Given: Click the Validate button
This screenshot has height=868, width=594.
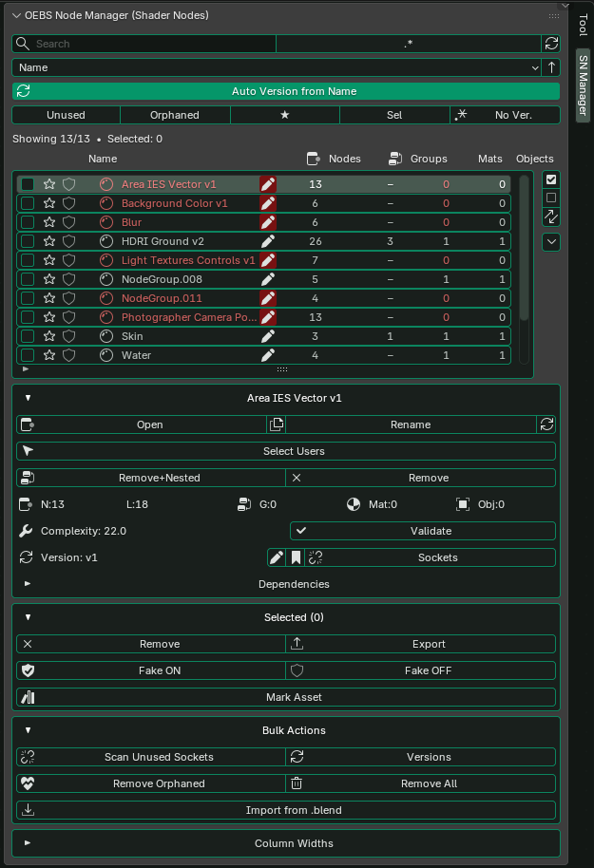Looking at the screenshot, I should [423, 531].
